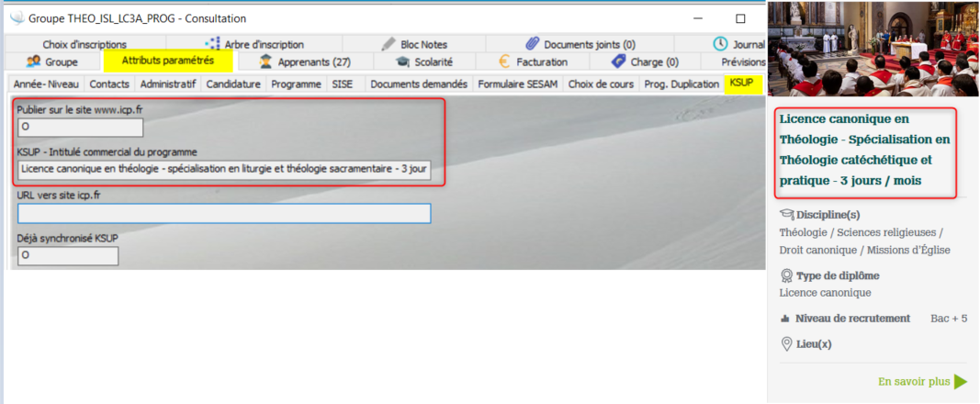Go to the Candidature sub-tab
The image size is (980, 404).
233,84
